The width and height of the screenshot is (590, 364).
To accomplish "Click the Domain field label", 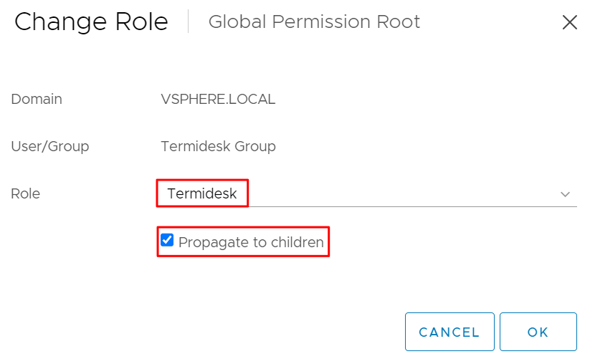I will (37, 100).
